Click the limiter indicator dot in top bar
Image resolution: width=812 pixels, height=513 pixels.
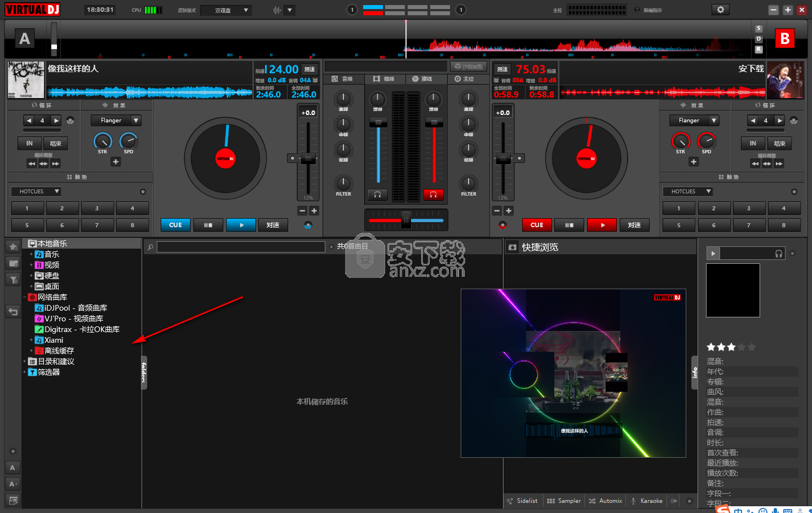click(637, 10)
